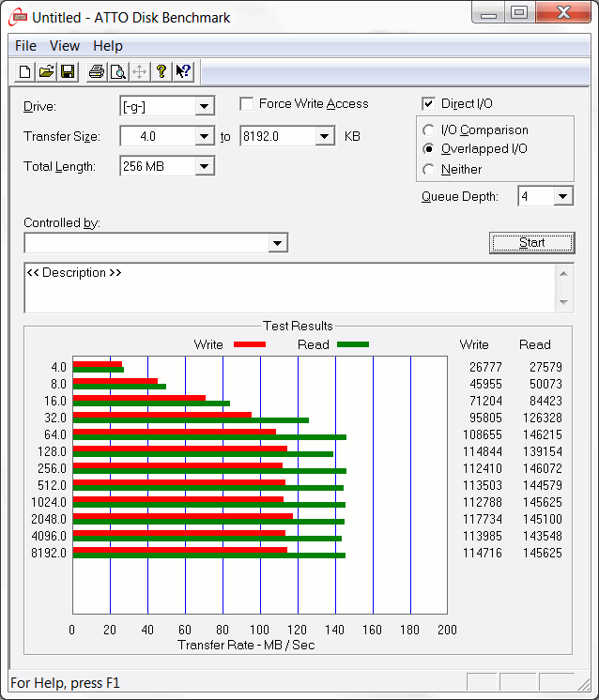
Task: Click the New file toolbar icon
Action: pos(25,71)
